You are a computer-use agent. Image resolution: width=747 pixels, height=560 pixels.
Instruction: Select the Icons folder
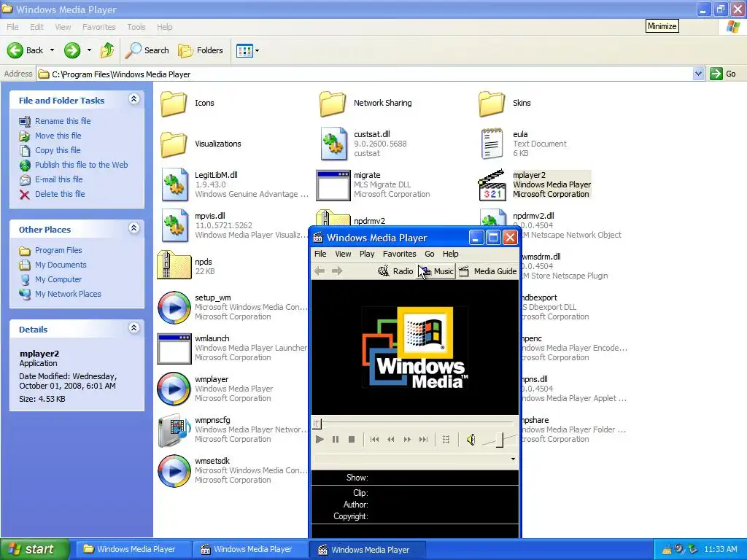click(x=174, y=104)
